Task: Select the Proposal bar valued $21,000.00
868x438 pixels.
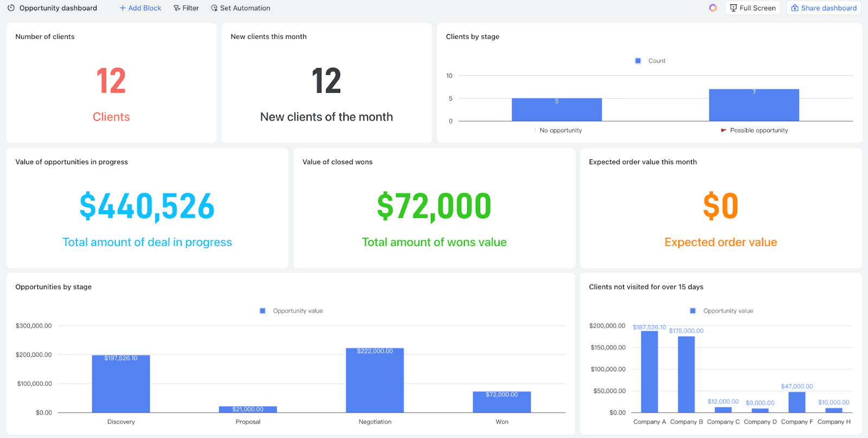Action: 248,409
